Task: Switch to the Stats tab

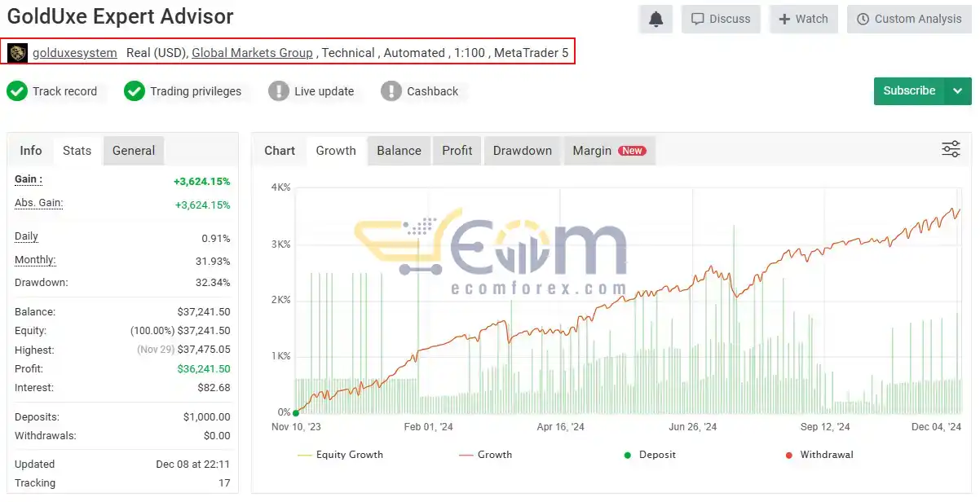Action: click(77, 151)
